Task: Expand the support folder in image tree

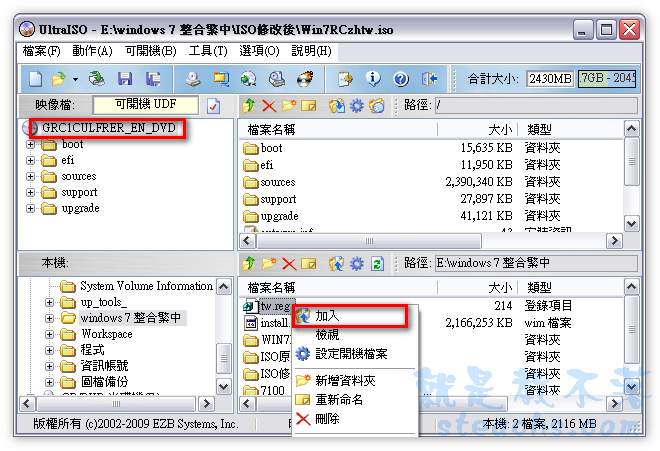Action: coord(30,192)
